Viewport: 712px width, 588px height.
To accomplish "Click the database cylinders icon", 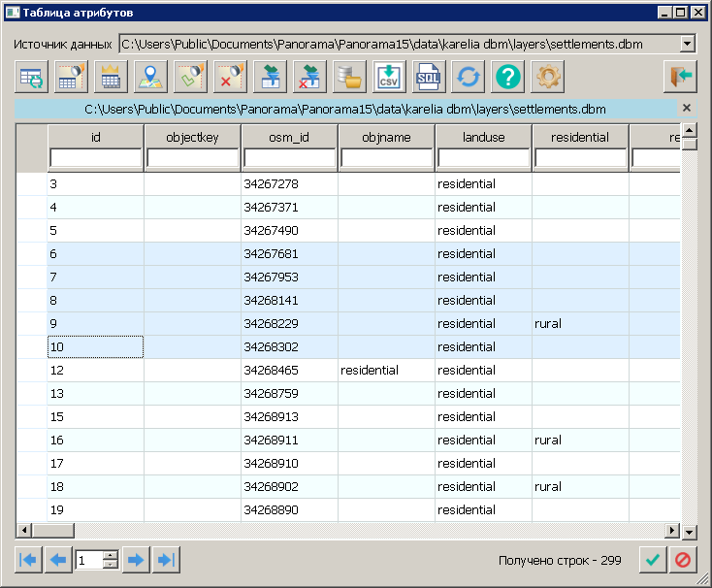I will click(348, 76).
